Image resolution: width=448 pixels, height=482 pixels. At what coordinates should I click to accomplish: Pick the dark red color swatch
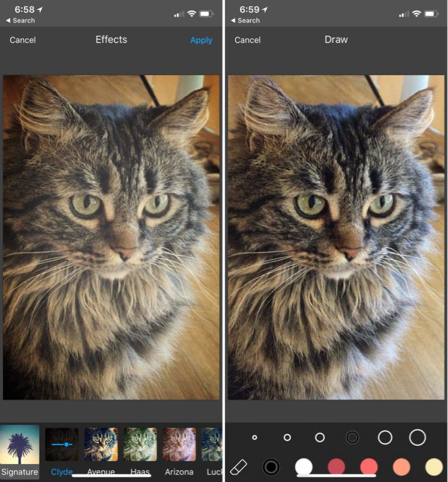336,466
